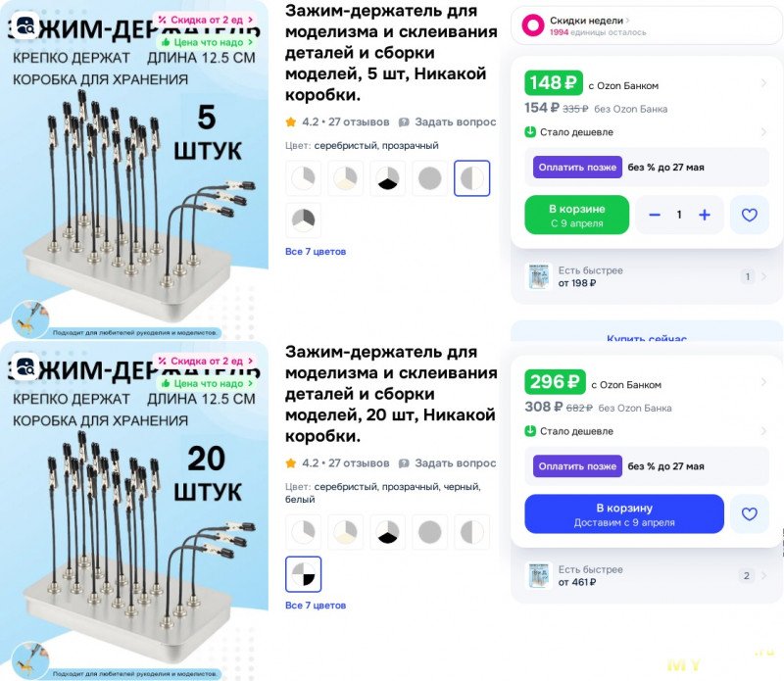Click the heart favorite icon in top listing
784x681 pixels.
click(749, 215)
